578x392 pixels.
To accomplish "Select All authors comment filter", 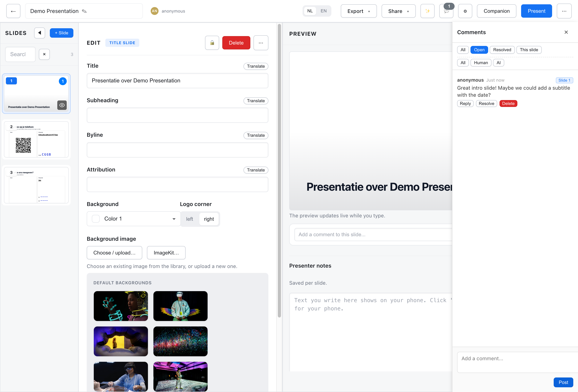I will click(x=463, y=63).
